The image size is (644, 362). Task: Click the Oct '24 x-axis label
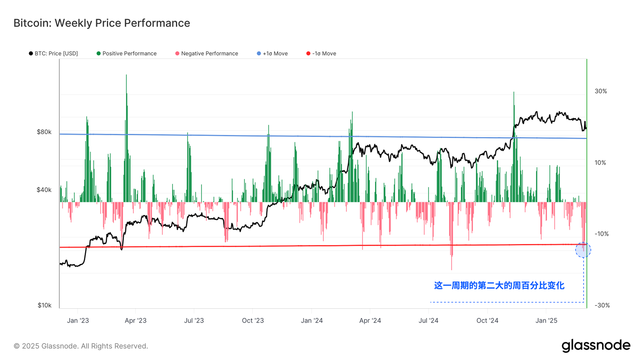(487, 320)
